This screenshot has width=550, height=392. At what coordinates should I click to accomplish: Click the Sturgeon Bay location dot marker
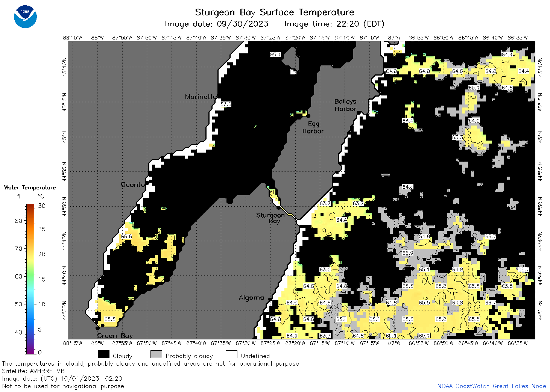[278, 208]
